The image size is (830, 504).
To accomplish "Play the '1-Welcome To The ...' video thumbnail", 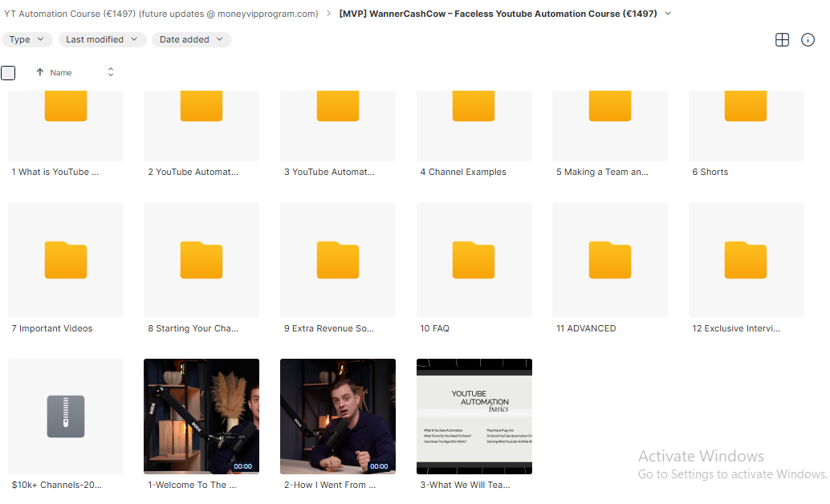I will click(x=201, y=416).
